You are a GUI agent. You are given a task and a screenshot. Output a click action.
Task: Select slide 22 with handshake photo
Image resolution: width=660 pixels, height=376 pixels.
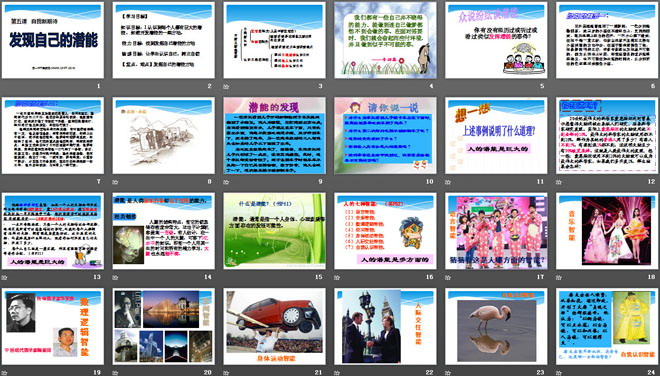click(x=385, y=326)
